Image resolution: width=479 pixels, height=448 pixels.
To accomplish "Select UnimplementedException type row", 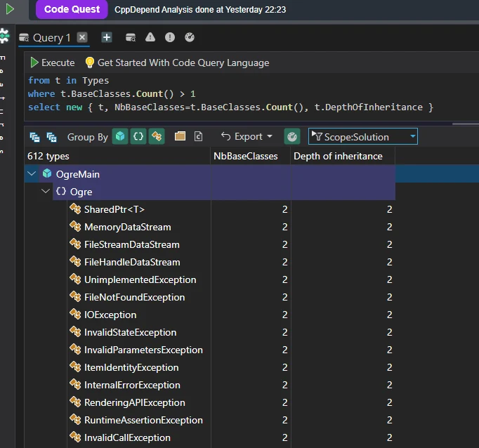I will point(231,279).
